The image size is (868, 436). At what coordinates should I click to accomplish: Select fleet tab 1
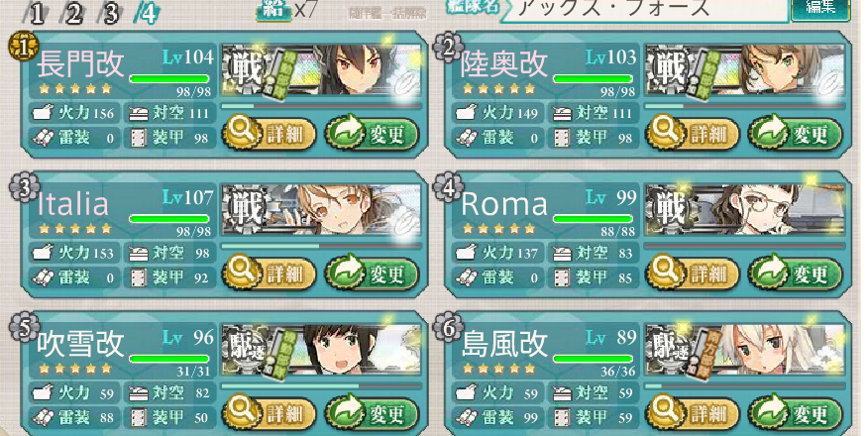pos(37,14)
